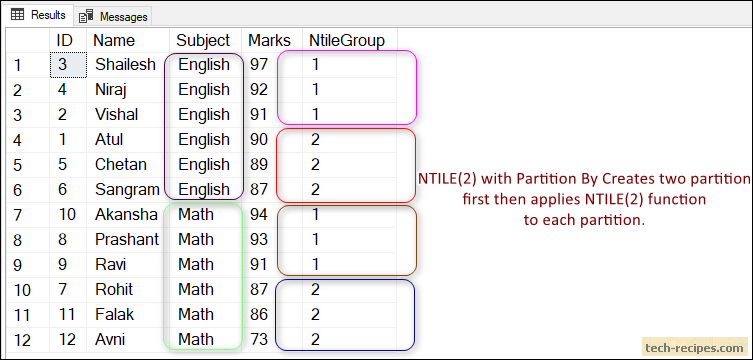Select row header number 4
Image resolution: width=753 pixels, height=360 pixels.
(x=27, y=140)
